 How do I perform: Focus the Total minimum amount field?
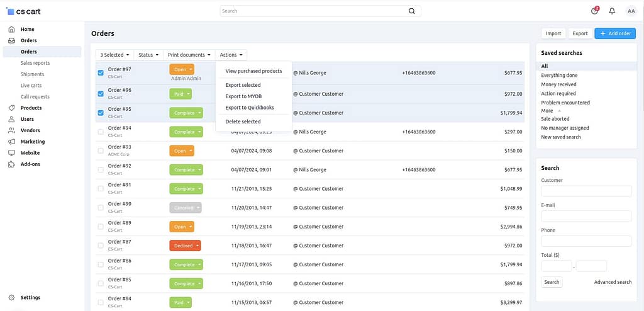pyautogui.click(x=556, y=266)
